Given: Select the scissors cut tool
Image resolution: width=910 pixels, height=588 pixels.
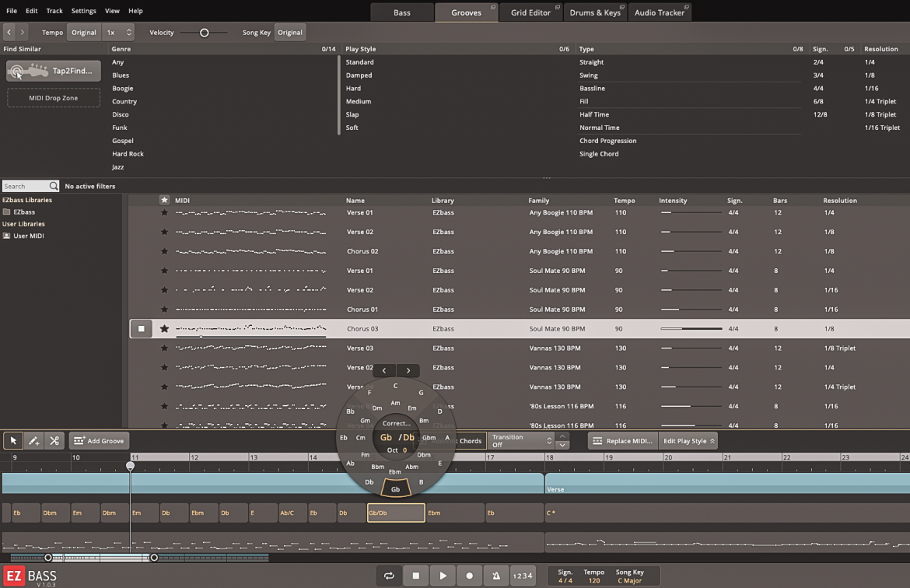Looking at the screenshot, I should pos(54,440).
